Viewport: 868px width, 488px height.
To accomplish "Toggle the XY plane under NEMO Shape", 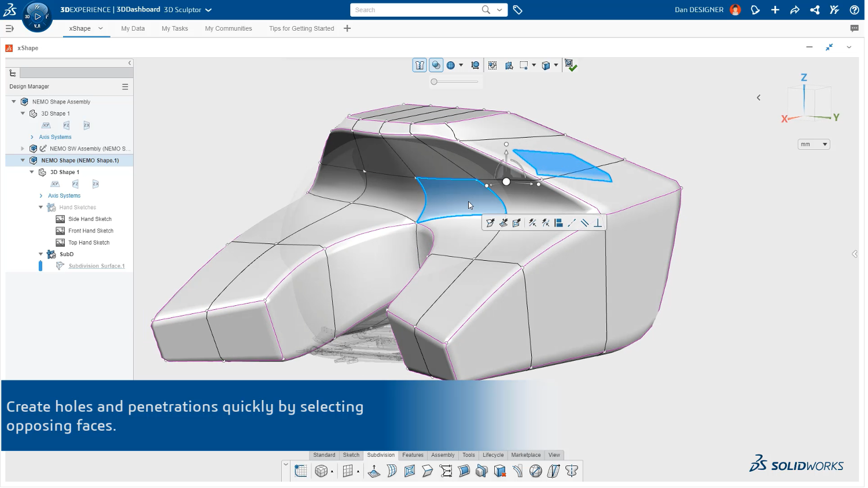I will (55, 184).
